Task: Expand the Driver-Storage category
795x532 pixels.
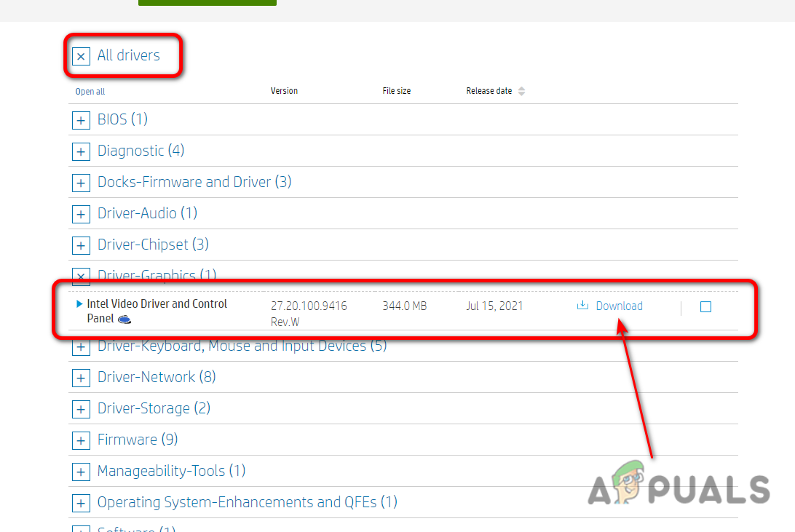Action: pos(81,408)
